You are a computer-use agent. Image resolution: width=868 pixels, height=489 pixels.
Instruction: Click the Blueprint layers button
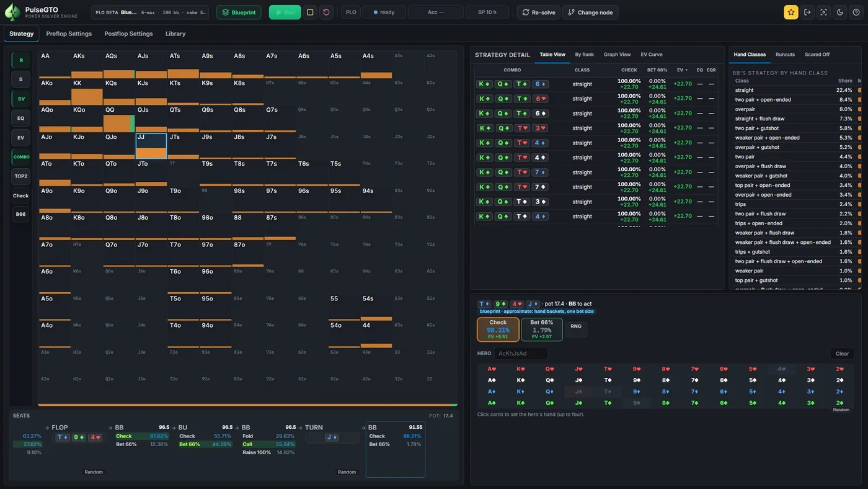239,12
